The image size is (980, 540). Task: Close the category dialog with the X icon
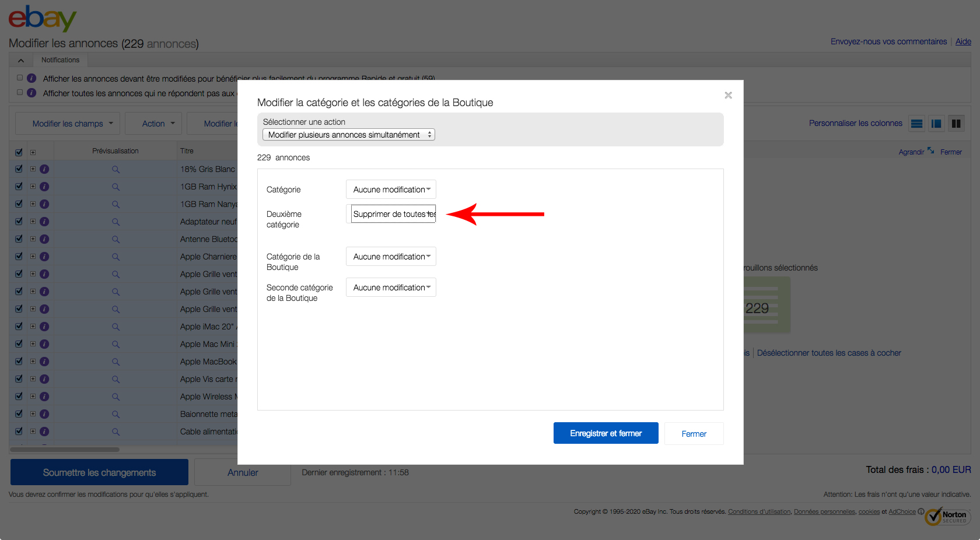[x=728, y=95]
